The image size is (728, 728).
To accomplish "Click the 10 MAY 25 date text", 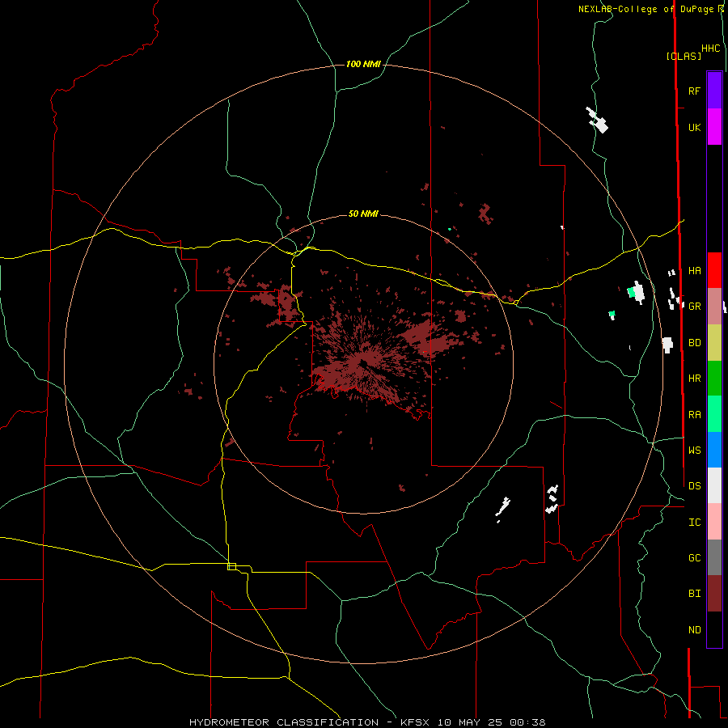I will tap(469, 722).
